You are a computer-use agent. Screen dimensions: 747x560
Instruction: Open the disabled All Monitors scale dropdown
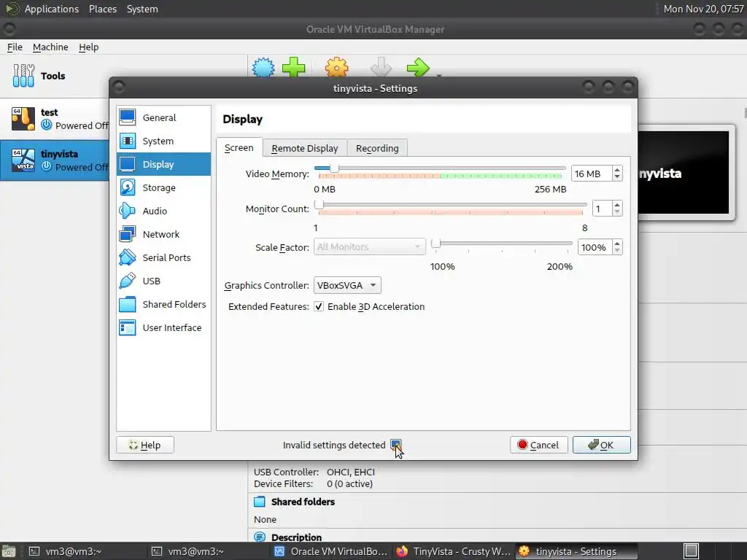coord(370,246)
